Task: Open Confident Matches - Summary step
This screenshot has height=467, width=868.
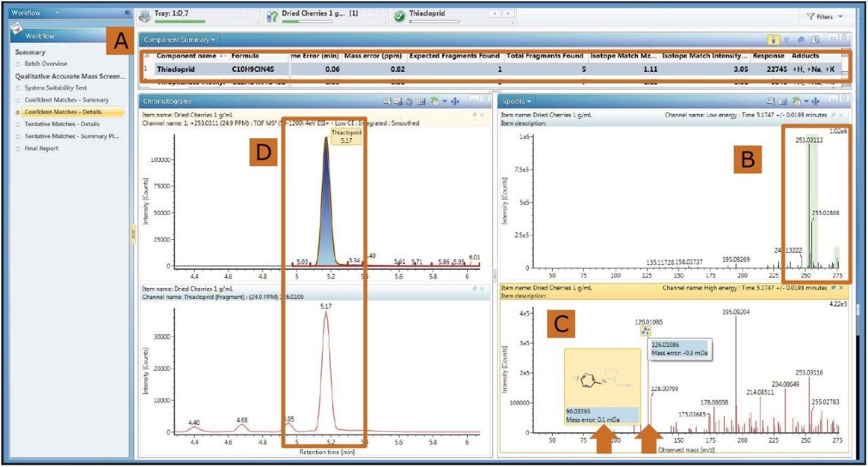Action: 66,100
